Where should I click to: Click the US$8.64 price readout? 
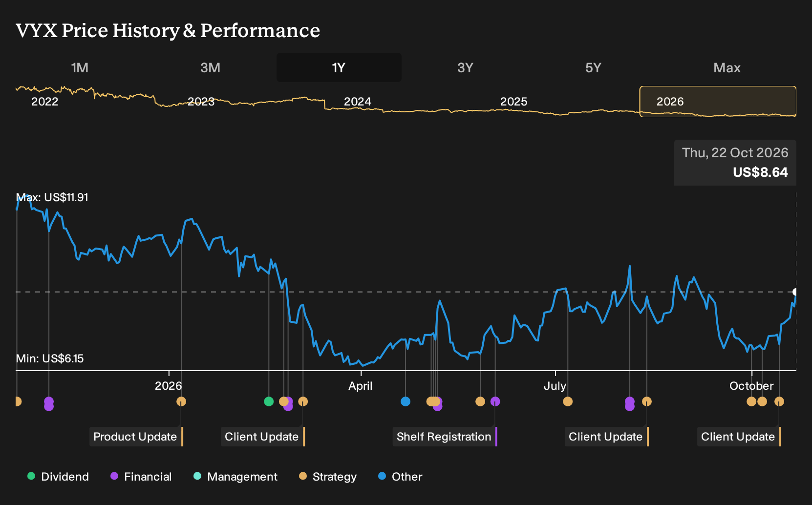coord(760,172)
